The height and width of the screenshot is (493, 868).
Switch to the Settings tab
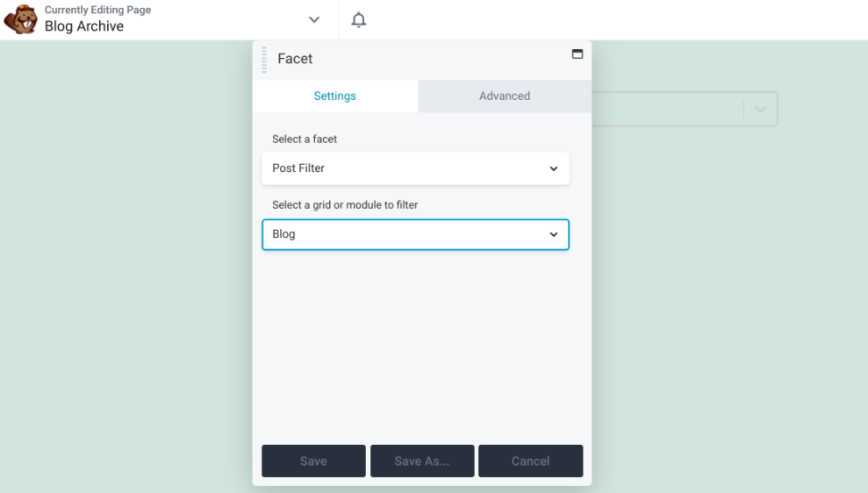tap(335, 96)
